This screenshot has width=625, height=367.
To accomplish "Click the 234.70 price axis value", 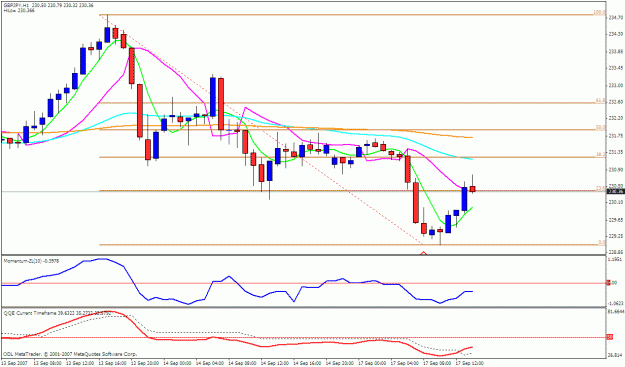I will coord(616,18).
